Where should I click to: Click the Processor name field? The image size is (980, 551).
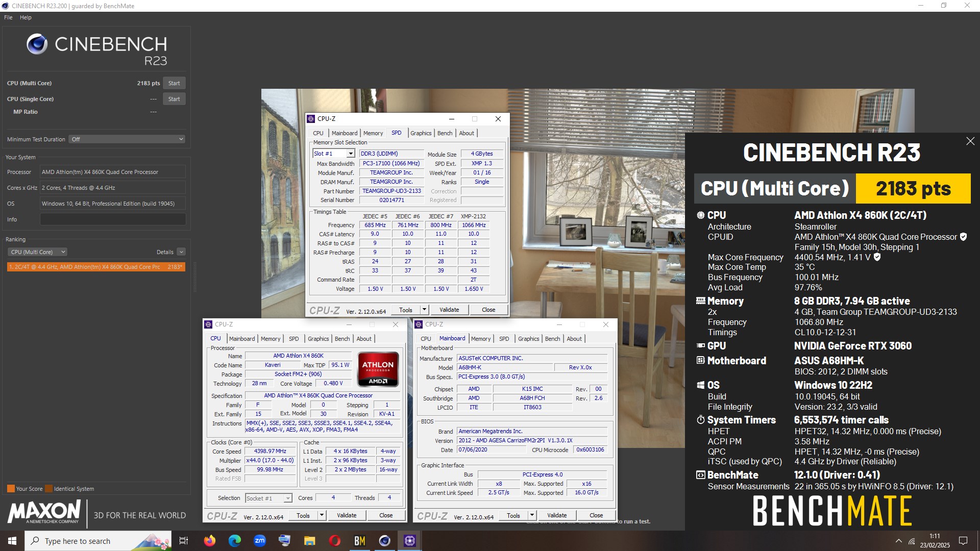(113, 172)
